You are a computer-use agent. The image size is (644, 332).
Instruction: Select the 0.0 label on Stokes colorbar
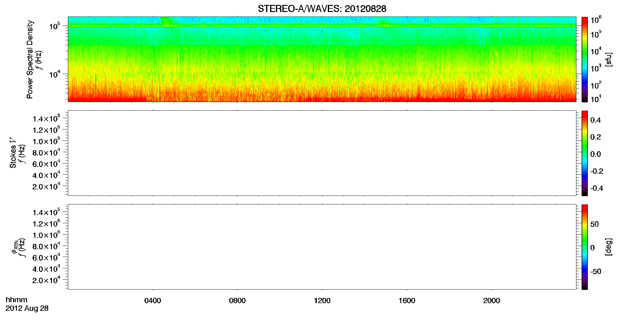coord(595,154)
